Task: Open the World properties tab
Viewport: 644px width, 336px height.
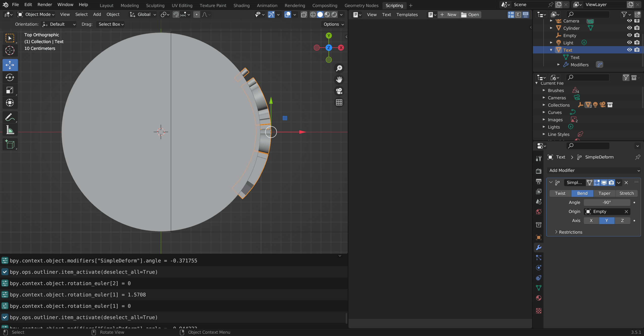Action: point(539,212)
